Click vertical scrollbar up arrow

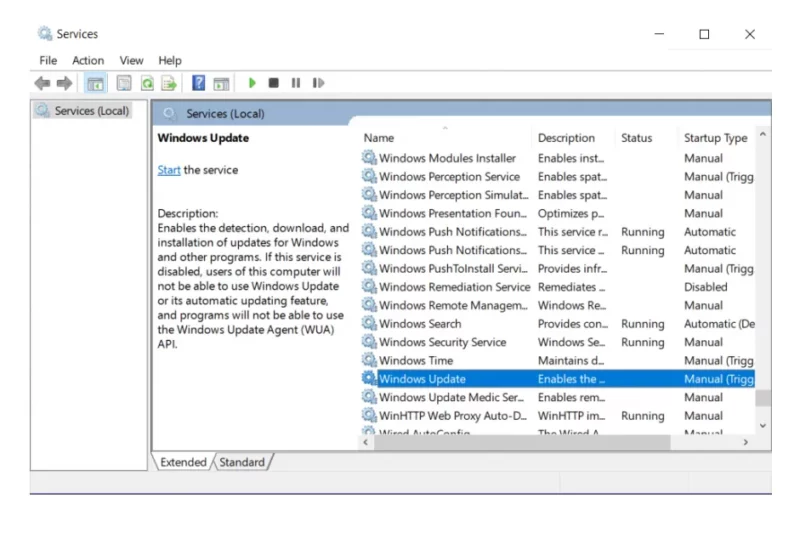point(763,134)
